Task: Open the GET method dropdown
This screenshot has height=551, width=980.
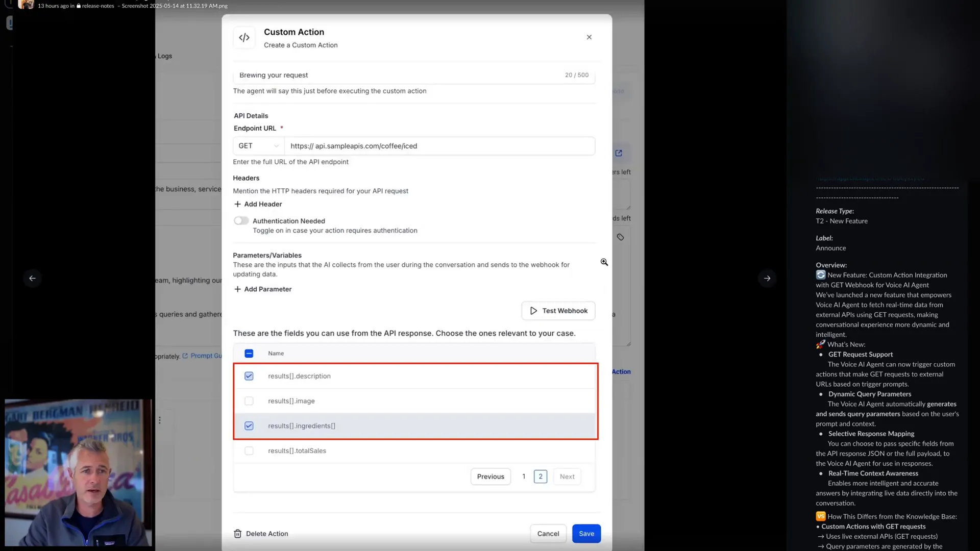Action: [x=259, y=146]
